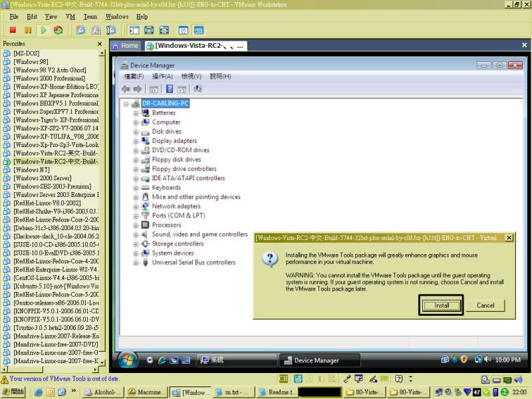Go back using Device Manager's left arrow

126,89
